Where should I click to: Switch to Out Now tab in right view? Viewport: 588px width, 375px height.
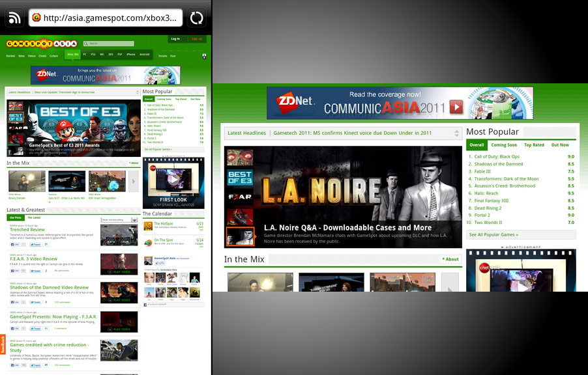click(x=560, y=145)
